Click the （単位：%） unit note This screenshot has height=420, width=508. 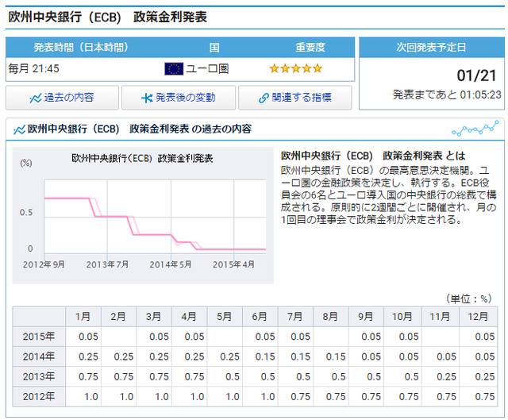click(469, 299)
